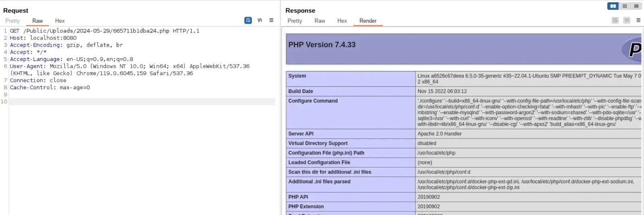
Task: Place cursor on empty line 10 of the request
Action: [141, 102]
